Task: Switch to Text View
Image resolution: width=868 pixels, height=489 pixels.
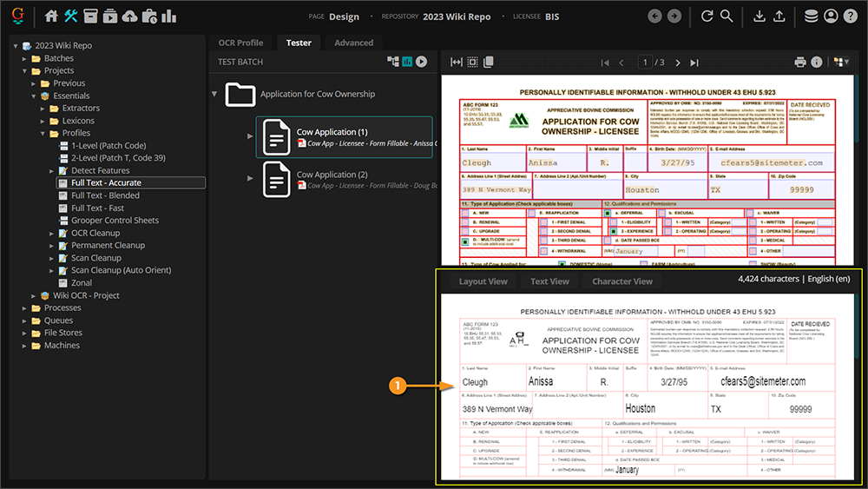Action: [x=549, y=281]
